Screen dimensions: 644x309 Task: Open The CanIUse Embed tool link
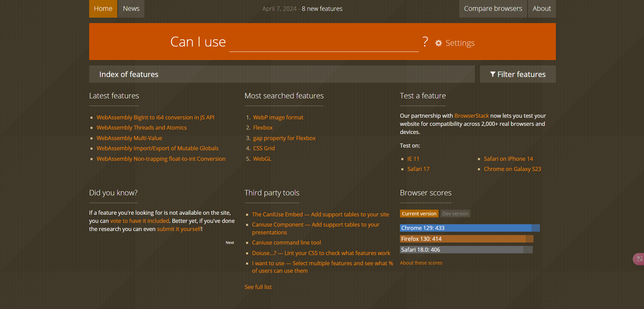[320, 214]
